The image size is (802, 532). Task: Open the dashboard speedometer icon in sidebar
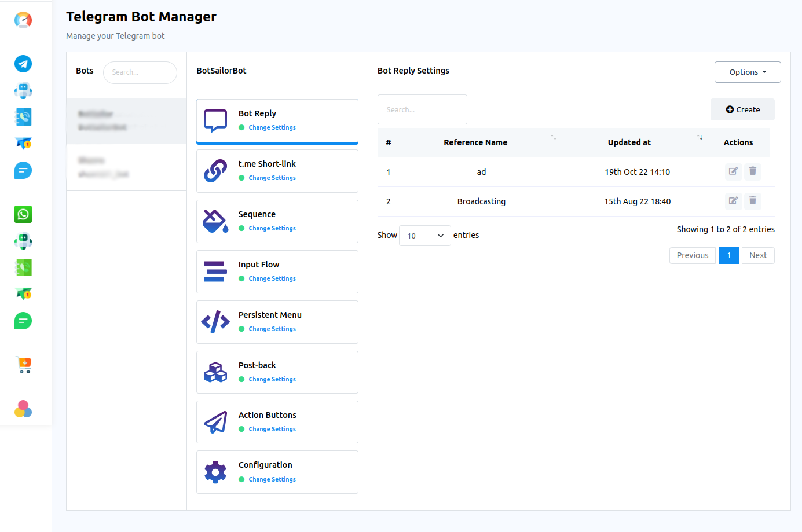tap(23, 20)
